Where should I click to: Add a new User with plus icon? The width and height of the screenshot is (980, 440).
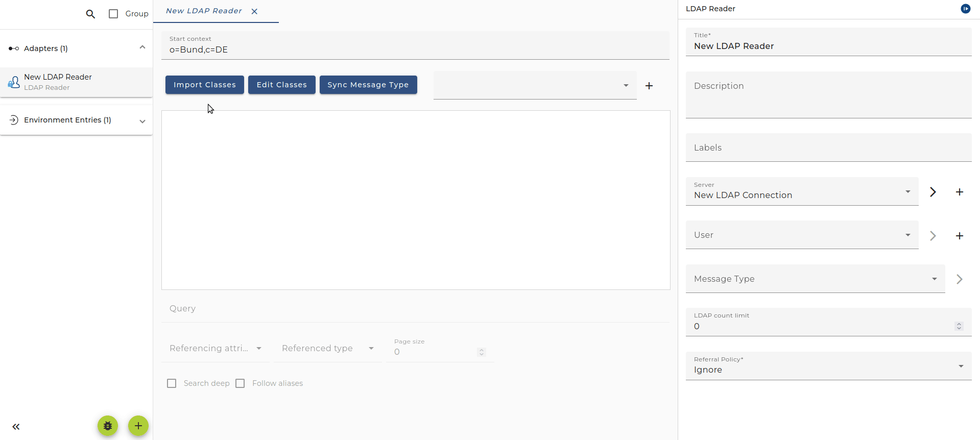tap(960, 236)
